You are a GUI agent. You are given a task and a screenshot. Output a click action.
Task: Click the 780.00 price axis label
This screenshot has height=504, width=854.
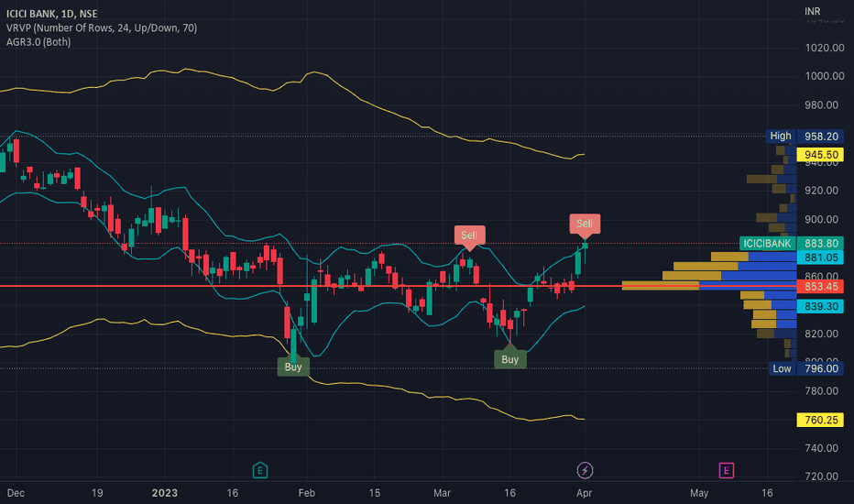point(821,390)
